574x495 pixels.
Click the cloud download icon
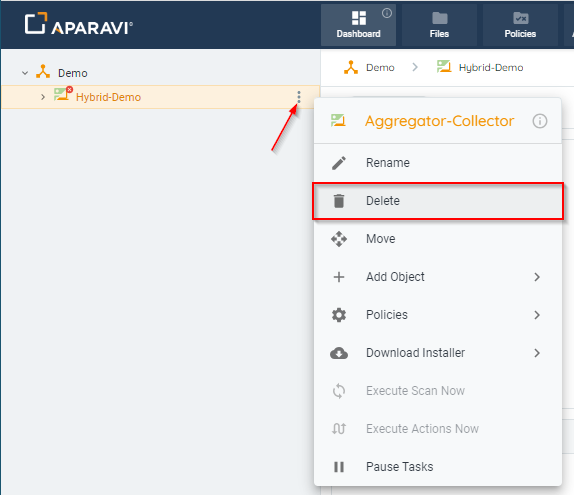339,353
